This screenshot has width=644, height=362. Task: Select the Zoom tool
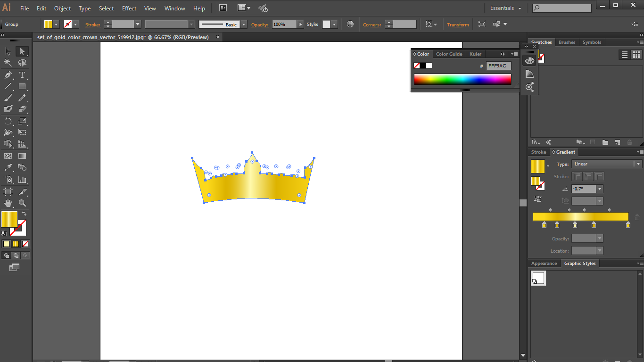22,203
